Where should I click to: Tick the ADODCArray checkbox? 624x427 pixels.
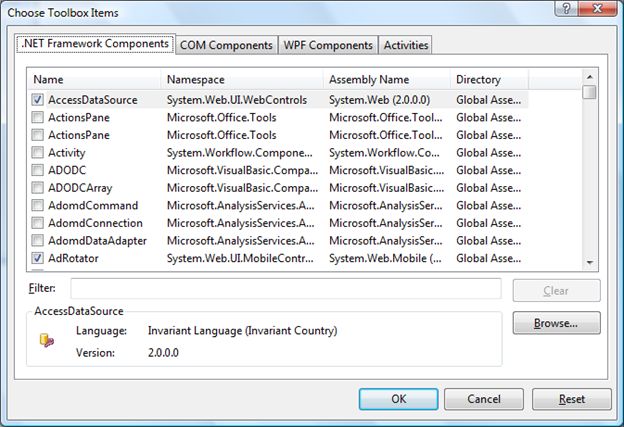coord(37,187)
